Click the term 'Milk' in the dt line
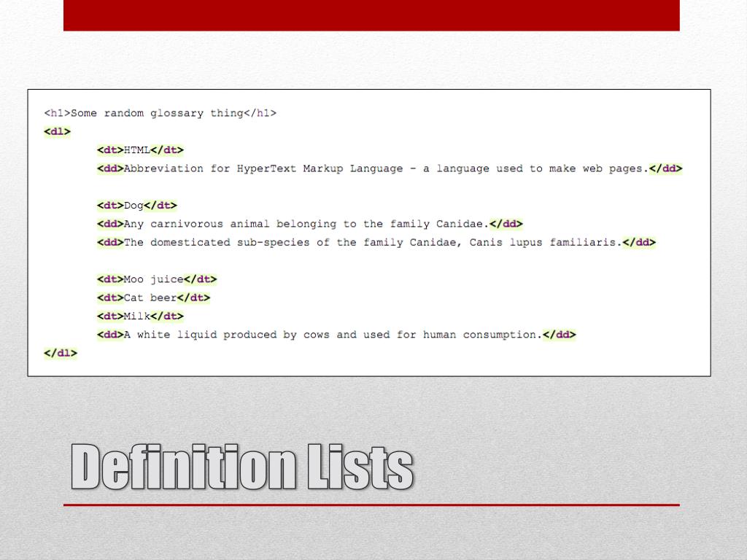Viewport: 747px width, 560px height. coord(136,316)
